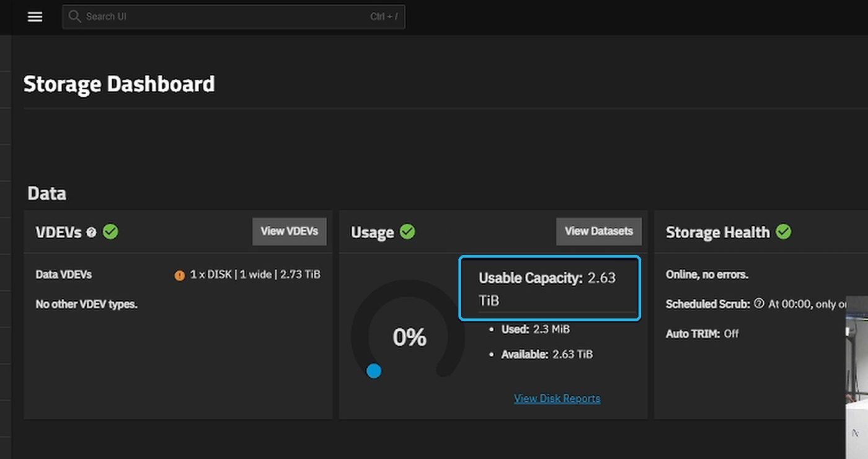This screenshot has width=868, height=459.
Task: Click the Storage Dashboard heading
Action: [119, 84]
